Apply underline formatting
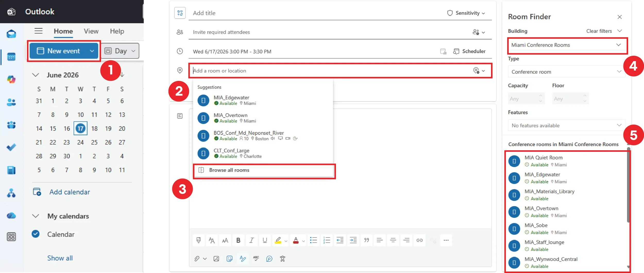 [x=265, y=240]
